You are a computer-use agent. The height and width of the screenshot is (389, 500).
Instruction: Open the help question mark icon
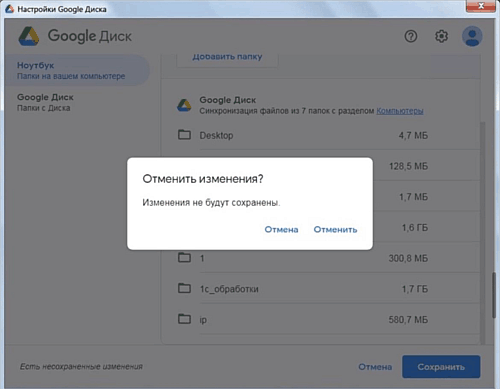[x=411, y=36]
